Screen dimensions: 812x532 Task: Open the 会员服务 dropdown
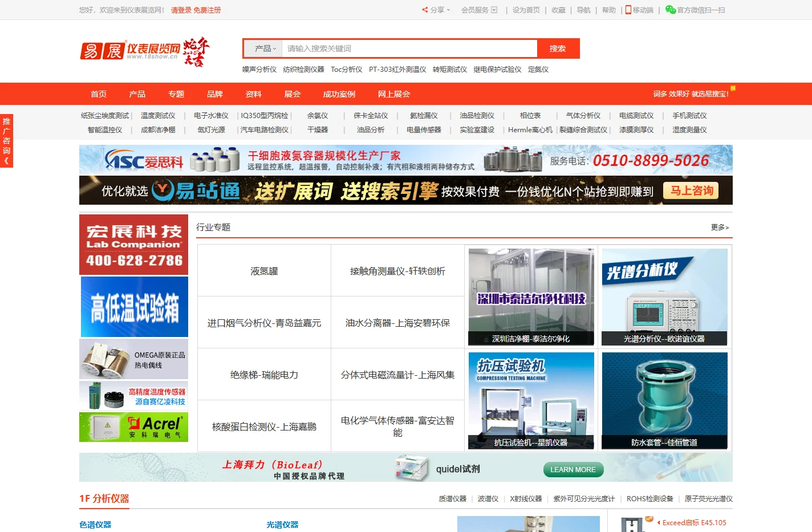pyautogui.click(x=479, y=10)
